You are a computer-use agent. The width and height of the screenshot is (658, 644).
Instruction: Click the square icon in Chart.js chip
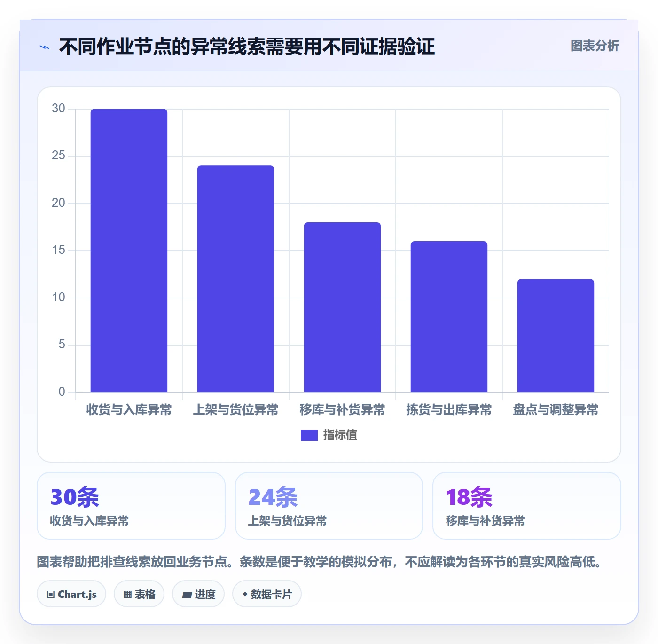pos(51,595)
